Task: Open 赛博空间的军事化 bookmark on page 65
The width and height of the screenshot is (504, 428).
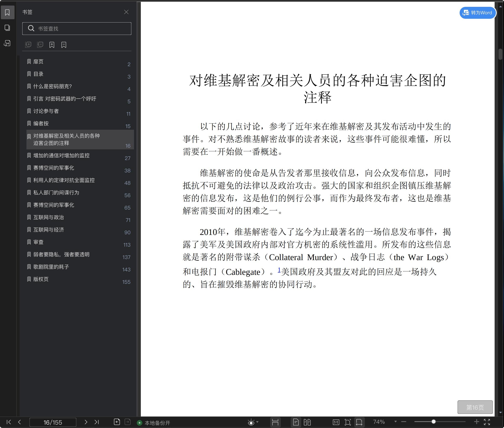Action: (80, 205)
